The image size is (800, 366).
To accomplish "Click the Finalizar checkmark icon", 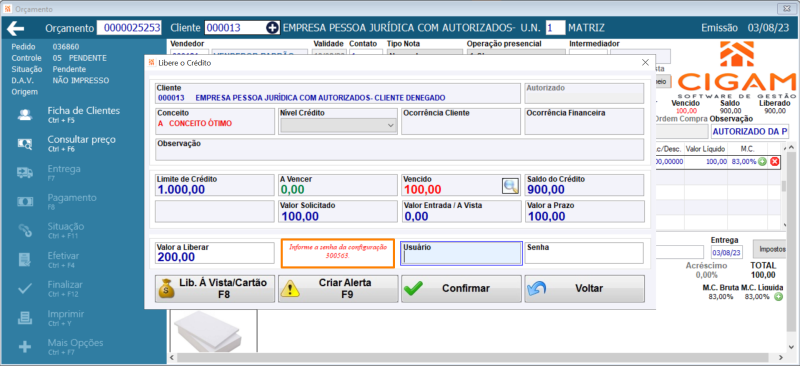I will click(25, 288).
